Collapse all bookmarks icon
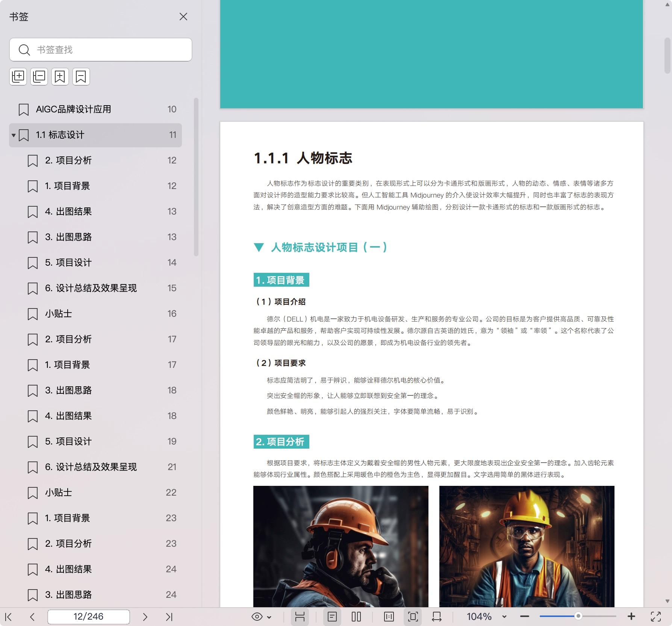Screen dimensions: 672x626 [39, 77]
